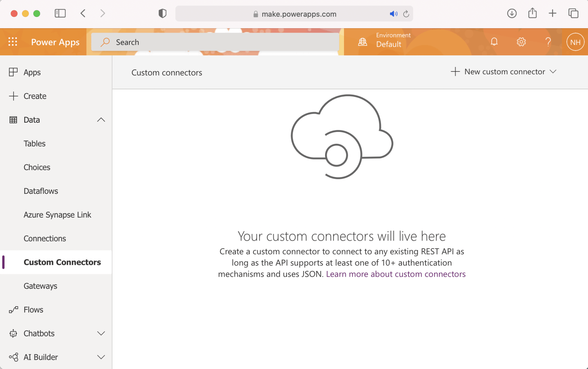Open the notifications bell
Screen dimensions: 588x369
[x=494, y=42]
